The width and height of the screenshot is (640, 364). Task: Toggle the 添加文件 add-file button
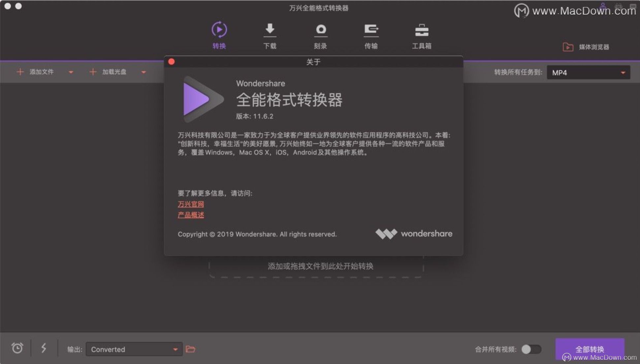[x=36, y=72]
